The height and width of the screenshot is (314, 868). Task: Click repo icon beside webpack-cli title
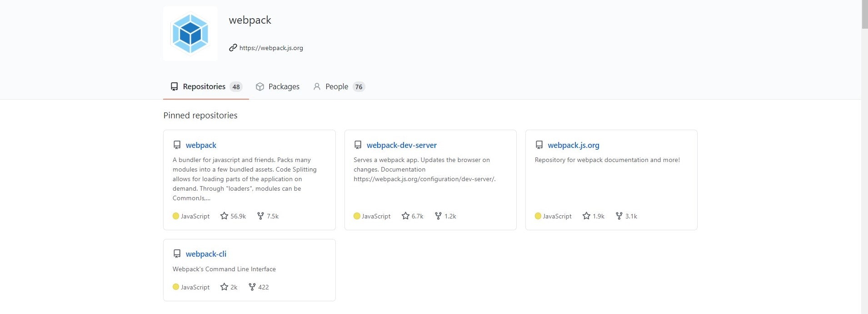[177, 254]
